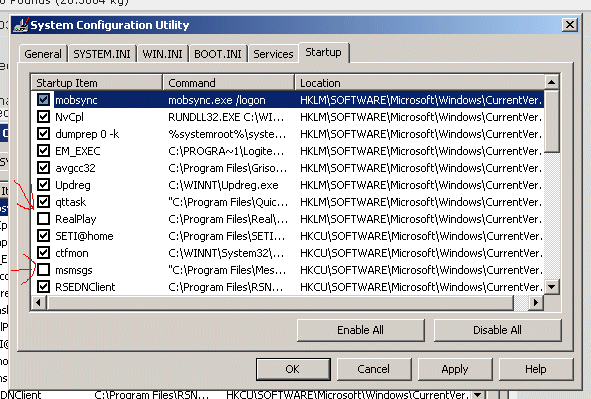
Task: Click the Startup Item column header
Action: point(97,83)
